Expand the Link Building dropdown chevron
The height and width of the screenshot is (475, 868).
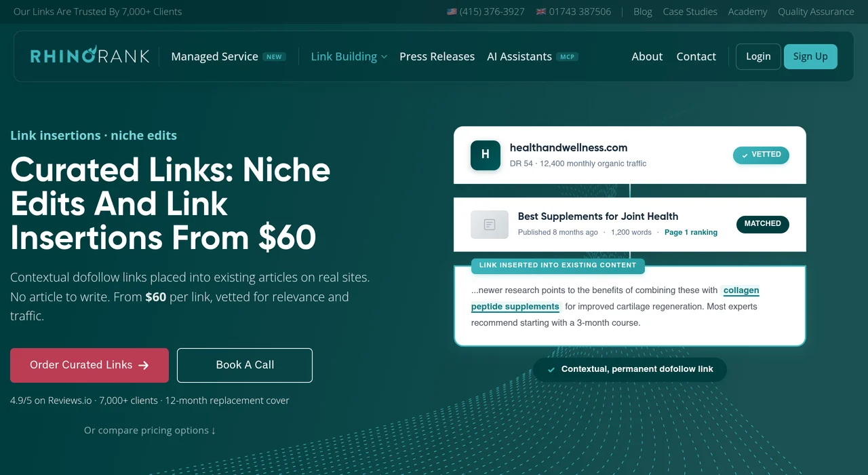tap(384, 57)
